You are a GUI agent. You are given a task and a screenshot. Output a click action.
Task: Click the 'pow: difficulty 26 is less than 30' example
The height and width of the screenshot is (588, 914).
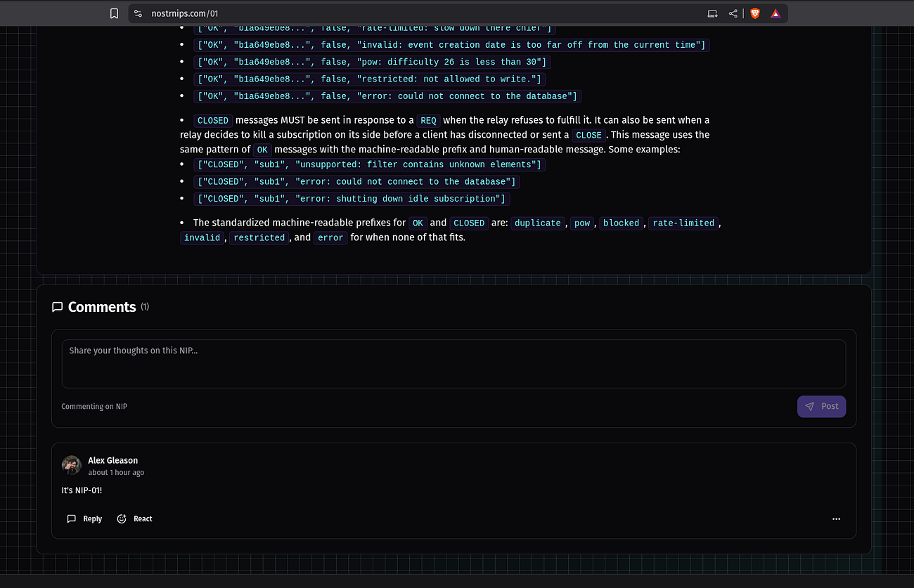click(372, 62)
